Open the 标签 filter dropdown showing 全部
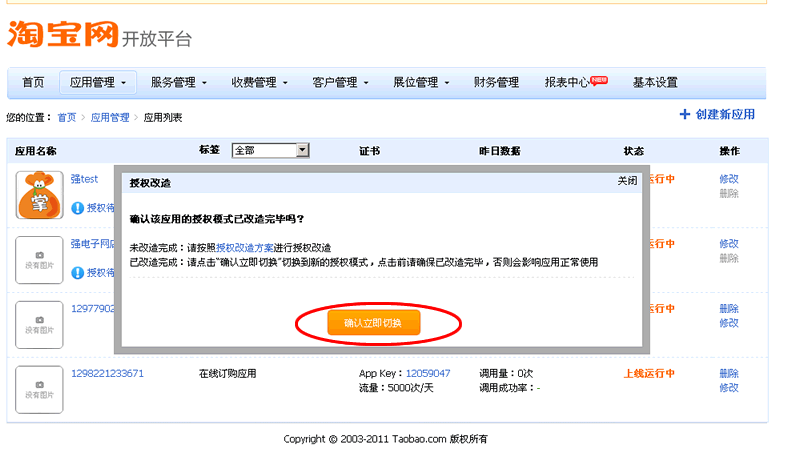792x449 pixels. click(270, 151)
